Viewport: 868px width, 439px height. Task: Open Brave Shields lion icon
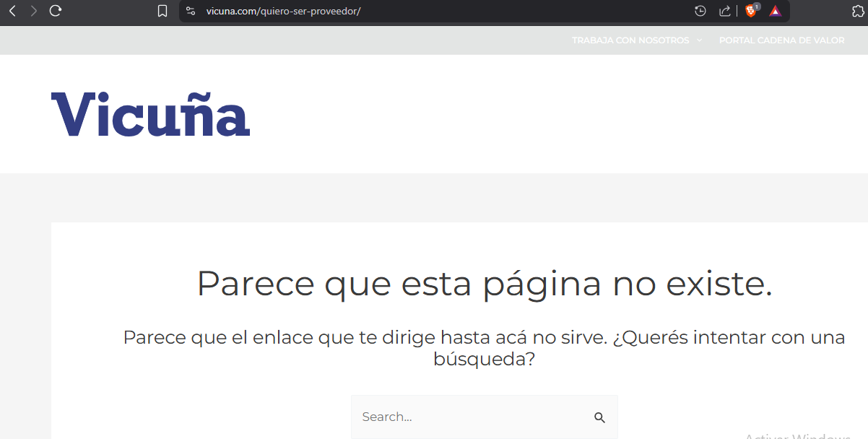point(751,11)
